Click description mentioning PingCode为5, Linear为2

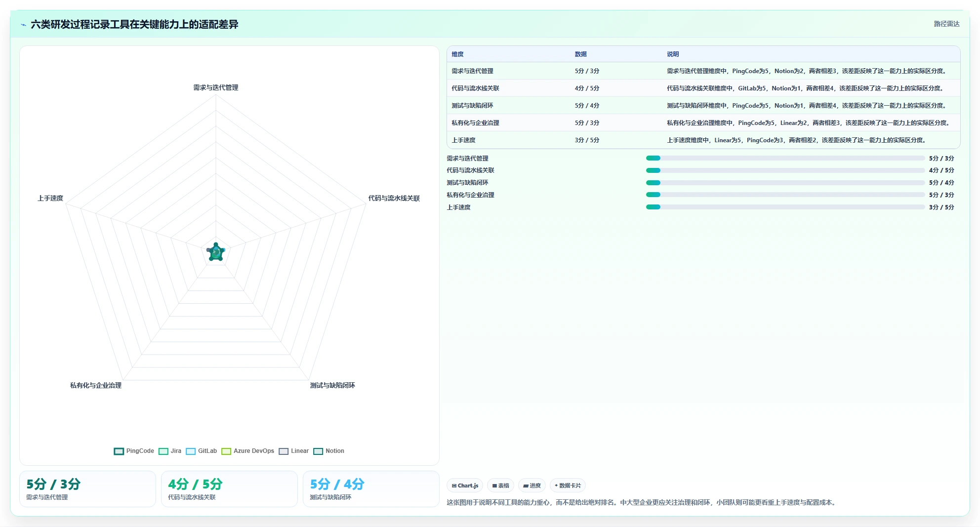(x=809, y=123)
